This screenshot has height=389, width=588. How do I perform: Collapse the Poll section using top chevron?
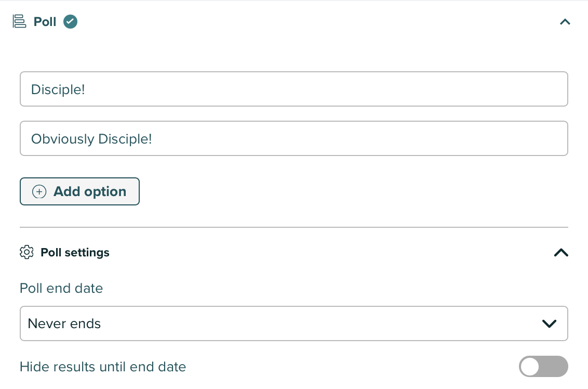point(565,22)
